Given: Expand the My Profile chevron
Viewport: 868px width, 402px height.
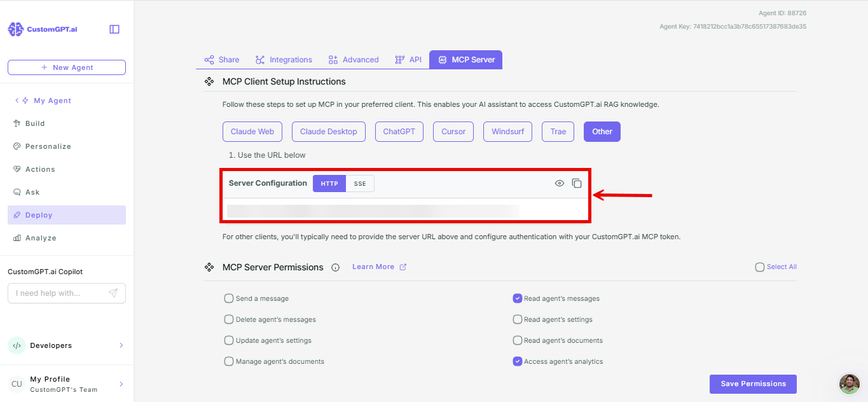Looking at the screenshot, I should coord(121,384).
